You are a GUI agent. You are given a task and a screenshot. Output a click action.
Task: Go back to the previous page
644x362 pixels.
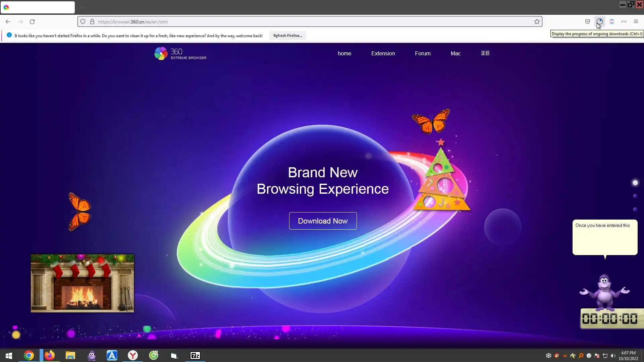coord(8,22)
